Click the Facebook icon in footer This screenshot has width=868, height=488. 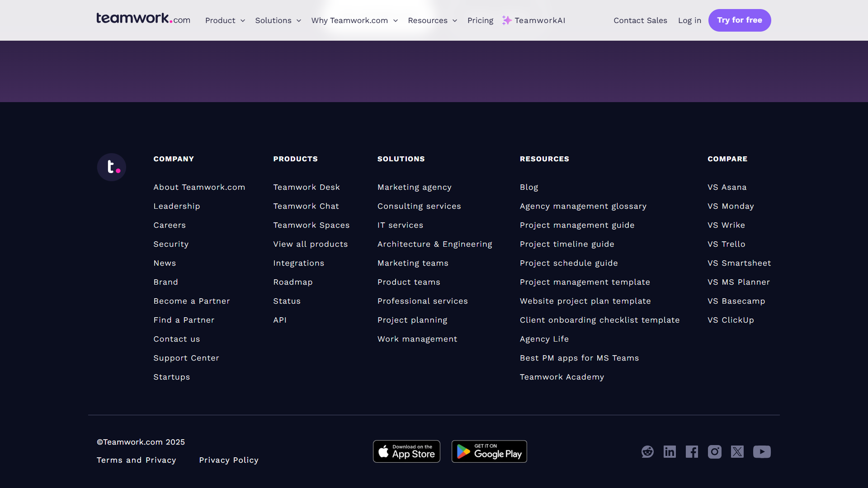692,451
